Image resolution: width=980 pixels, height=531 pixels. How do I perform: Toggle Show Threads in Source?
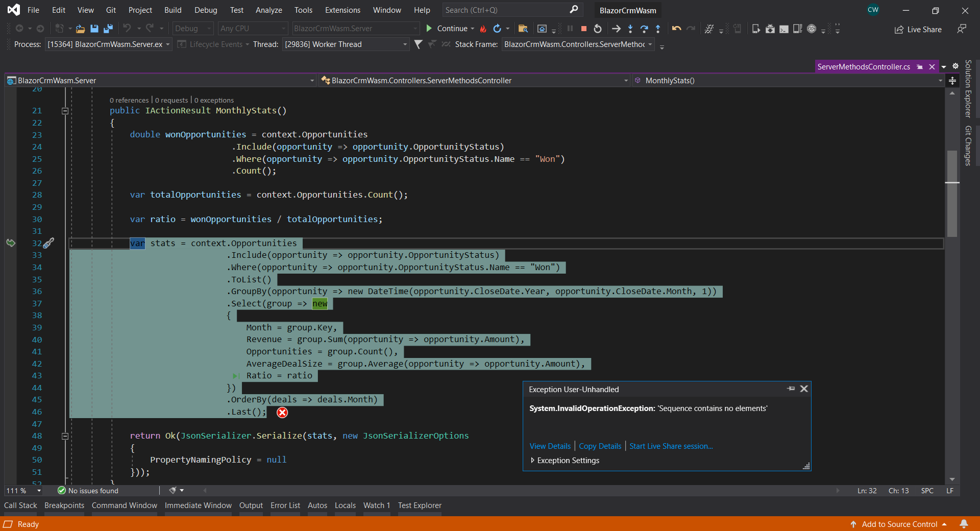point(446,44)
